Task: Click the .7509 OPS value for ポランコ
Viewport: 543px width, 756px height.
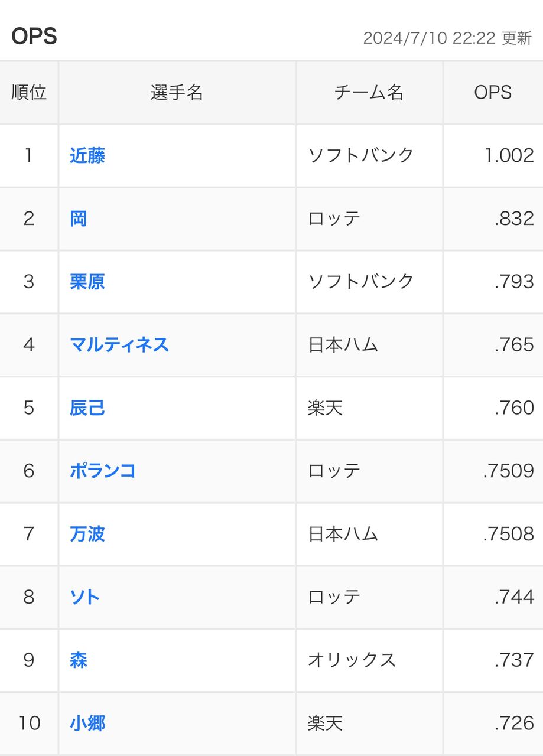Action: [x=508, y=471]
